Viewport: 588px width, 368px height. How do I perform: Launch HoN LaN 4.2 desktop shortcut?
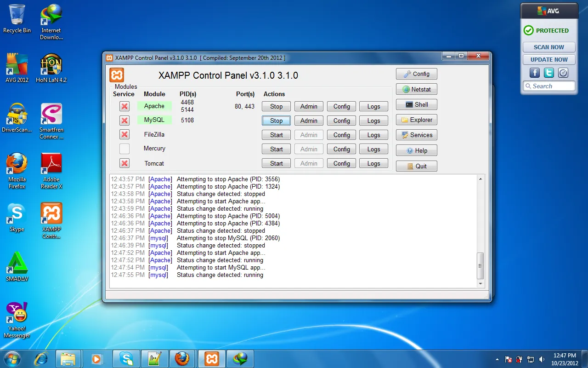coord(51,68)
